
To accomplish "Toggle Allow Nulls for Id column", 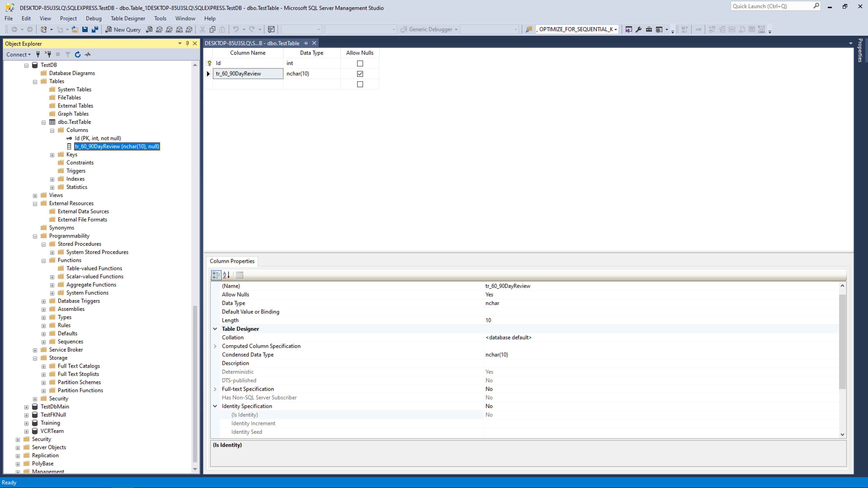I will coord(360,63).
